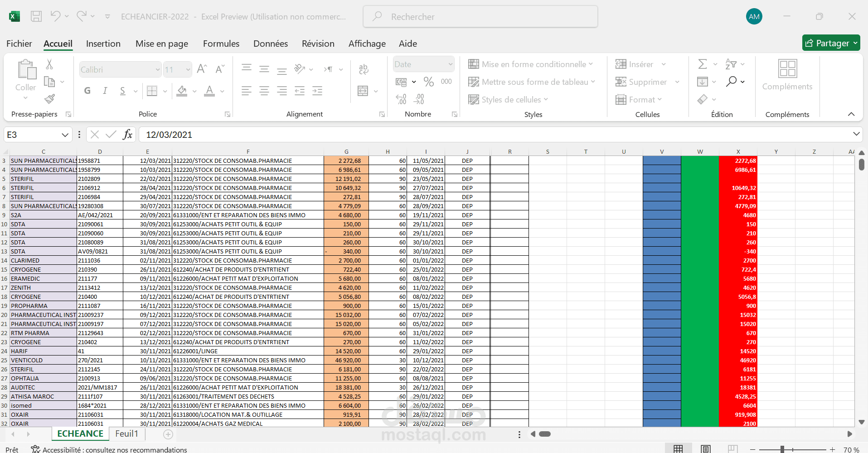Open Mettre sous forme de tableau menu

click(x=532, y=82)
